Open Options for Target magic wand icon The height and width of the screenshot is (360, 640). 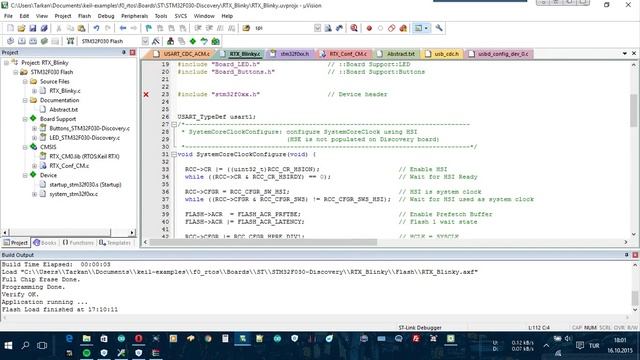pos(156,41)
